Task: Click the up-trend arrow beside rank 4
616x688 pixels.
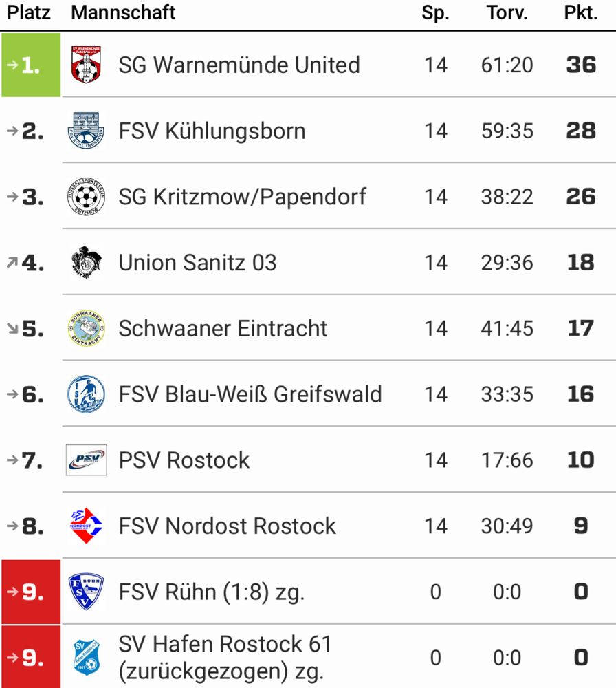Action: click(x=12, y=262)
